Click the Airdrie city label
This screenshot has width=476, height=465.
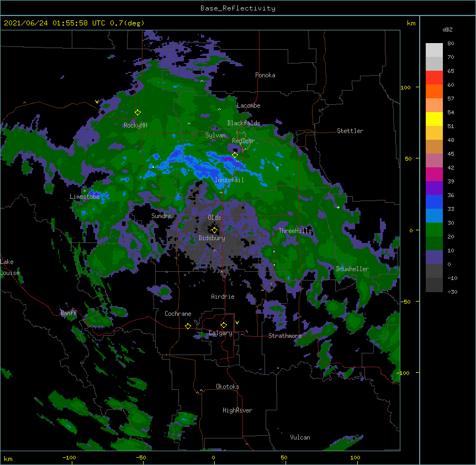coord(223,297)
